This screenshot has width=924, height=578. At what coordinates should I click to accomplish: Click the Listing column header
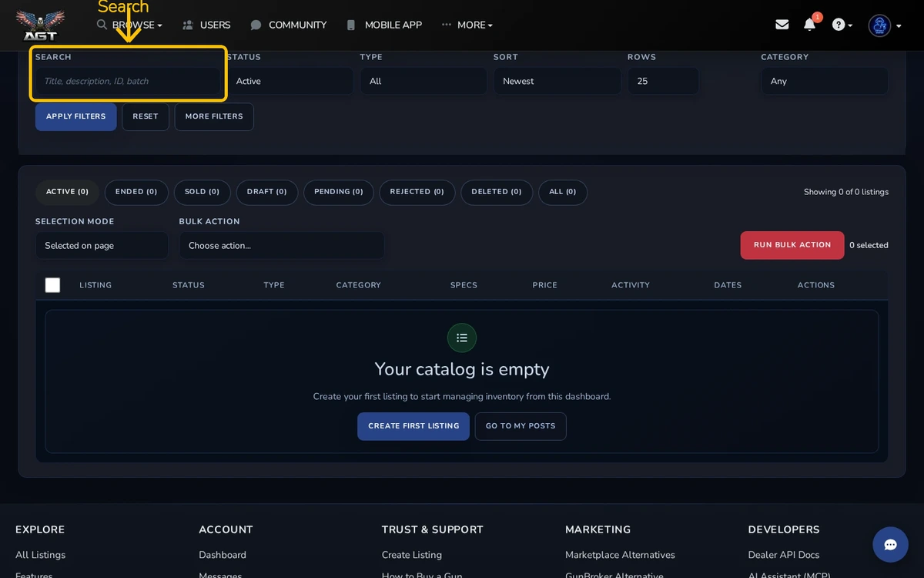[95, 285]
